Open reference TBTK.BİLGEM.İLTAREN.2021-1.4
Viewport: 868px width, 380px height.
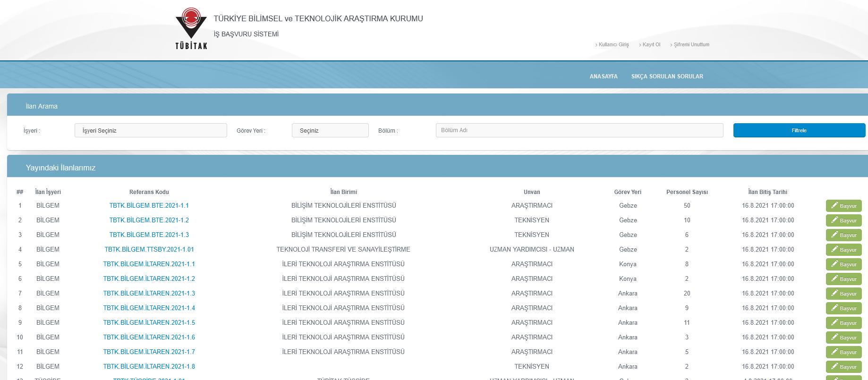click(x=149, y=308)
